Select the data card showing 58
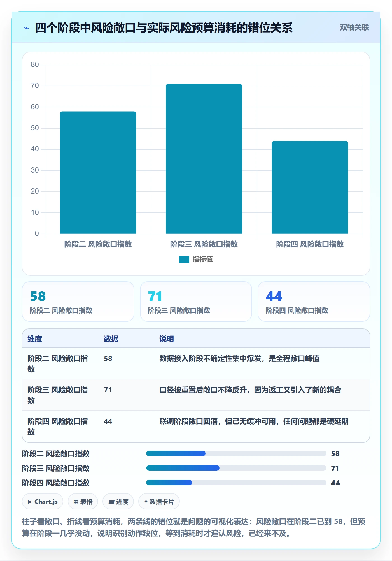The height and width of the screenshot is (561, 392). 78,302
